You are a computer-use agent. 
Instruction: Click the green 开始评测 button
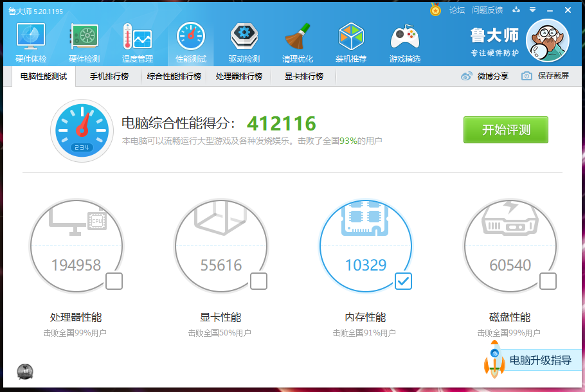(505, 129)
